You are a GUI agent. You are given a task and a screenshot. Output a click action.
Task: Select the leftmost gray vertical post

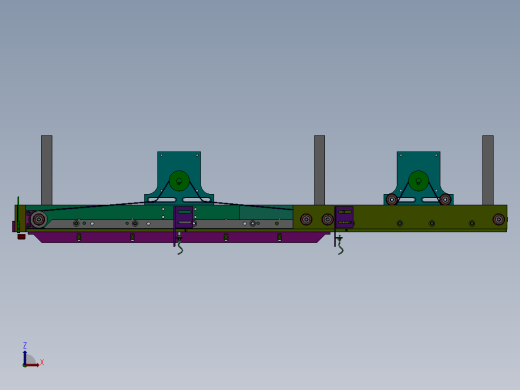(x=47, y=170)
